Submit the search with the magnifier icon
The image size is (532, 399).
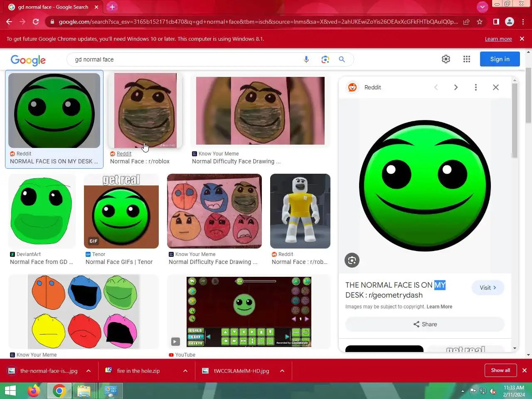pyautogui.click(x=342, y=59)
